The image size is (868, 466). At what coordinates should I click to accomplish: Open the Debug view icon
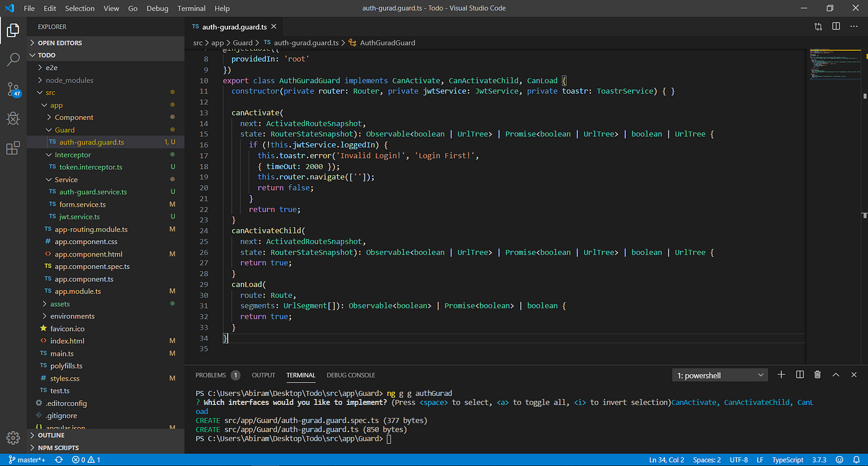13,118
